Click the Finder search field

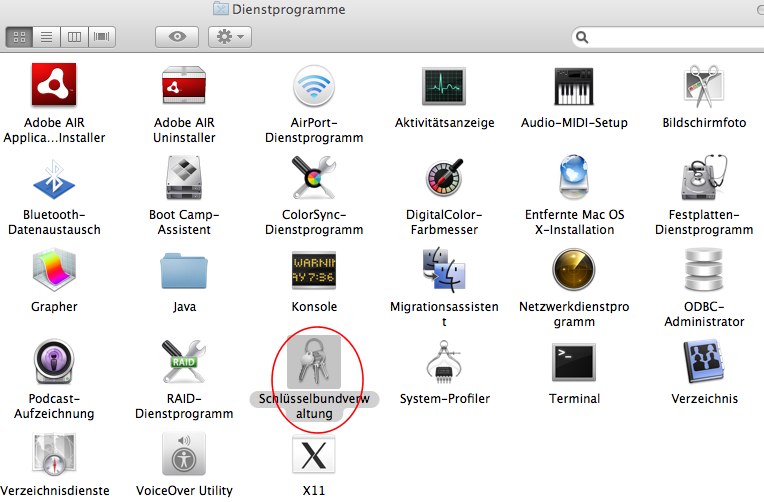tap(668, 37)
